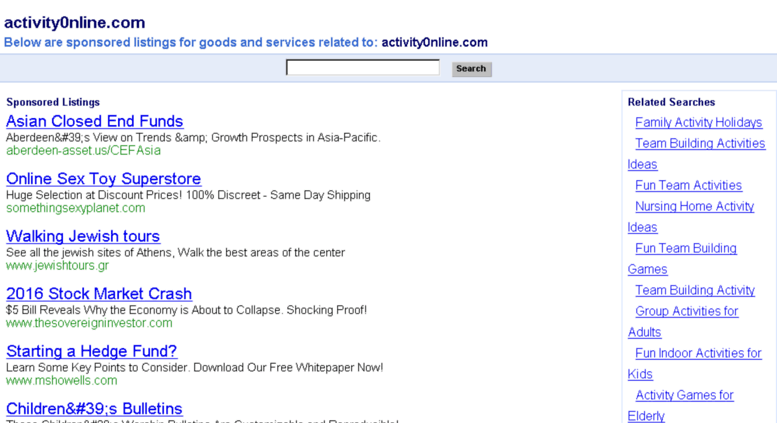Open Team Building Activities related search

pyautogui.click(x=700, y=144)
